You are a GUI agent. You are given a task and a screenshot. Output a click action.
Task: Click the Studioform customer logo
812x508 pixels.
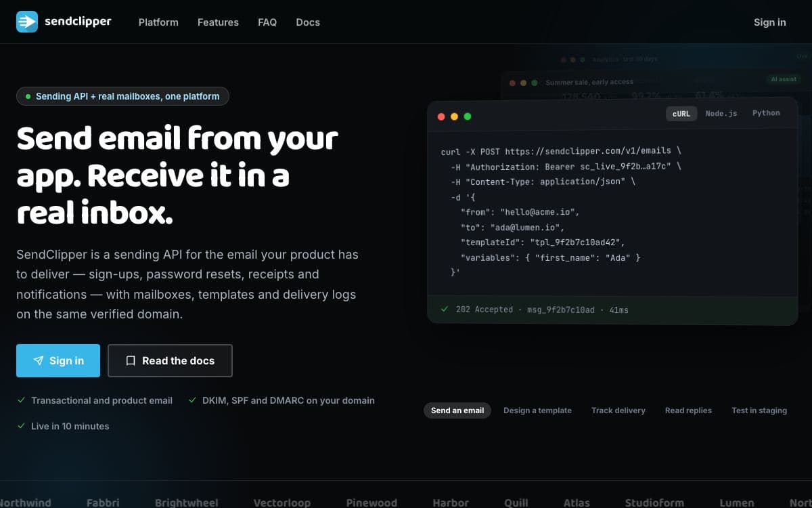pyautogui.click(x=654, y=503)
